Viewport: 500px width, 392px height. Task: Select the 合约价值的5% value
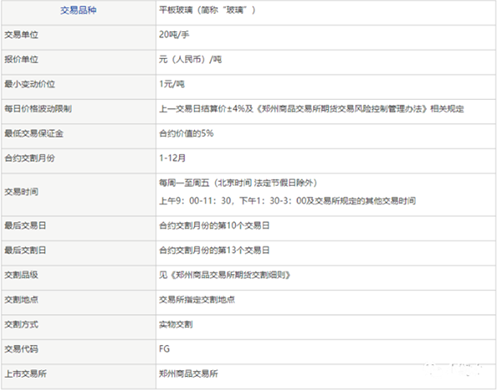click(186, 133)
